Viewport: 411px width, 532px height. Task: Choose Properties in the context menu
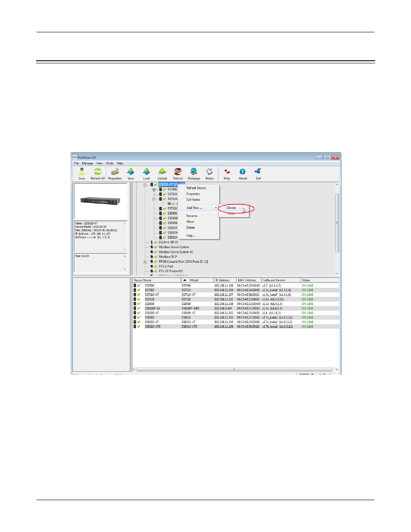pos(193,194)
